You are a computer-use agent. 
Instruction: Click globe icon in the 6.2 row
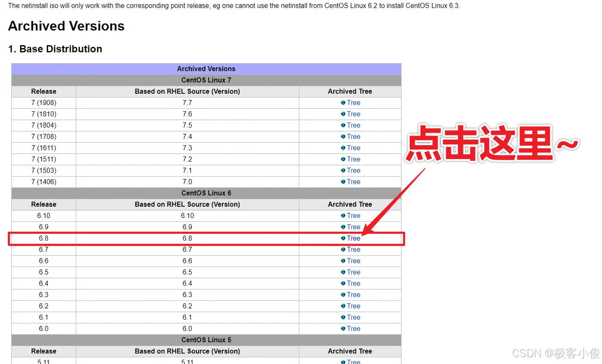343,306
